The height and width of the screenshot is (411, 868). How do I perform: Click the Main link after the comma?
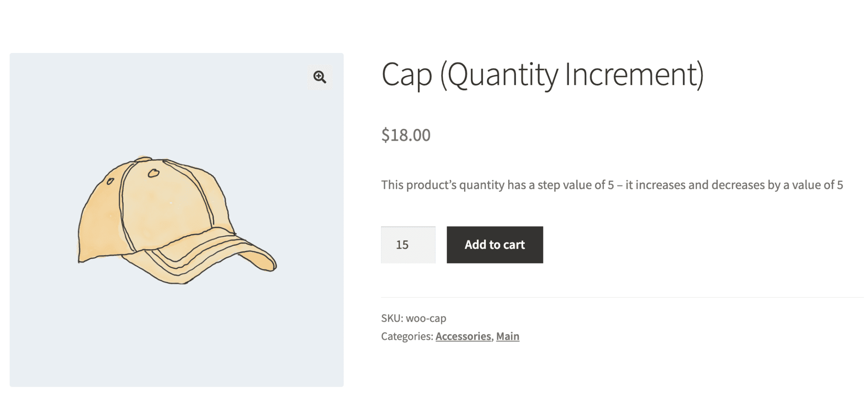click(507, 336)
